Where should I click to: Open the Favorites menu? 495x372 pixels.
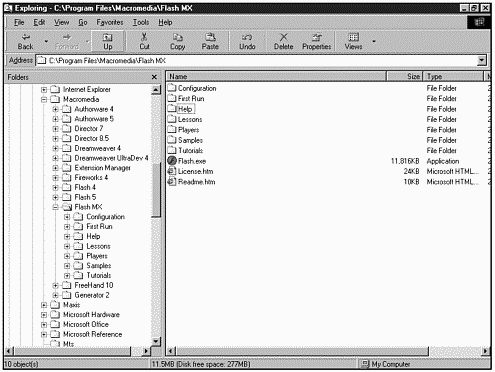click(x=110, y=22)
